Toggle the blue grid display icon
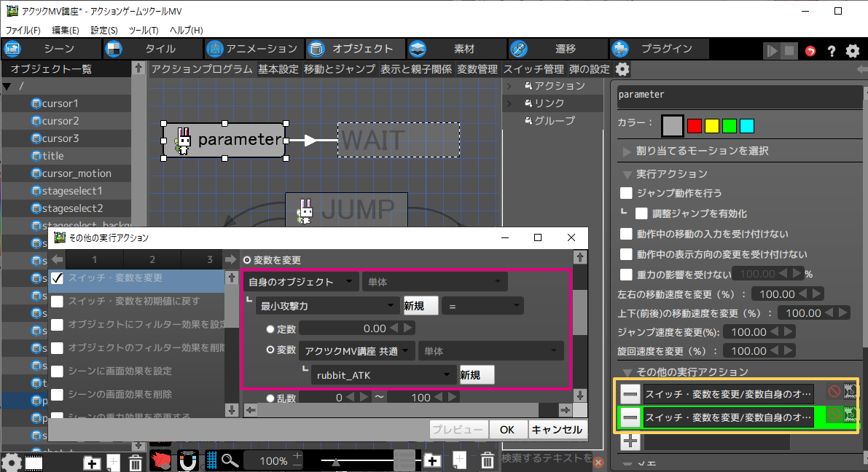The height and width of the screenshot is (472, 868). [212, 460]
